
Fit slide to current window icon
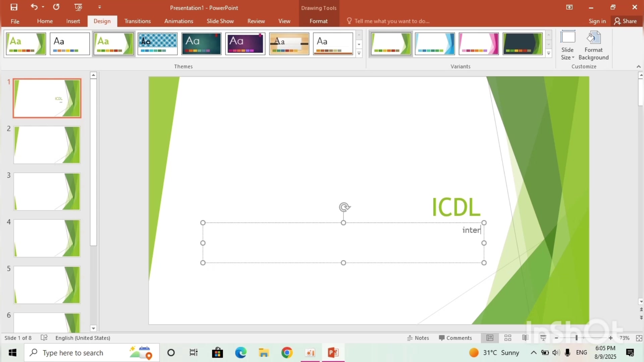639,338
